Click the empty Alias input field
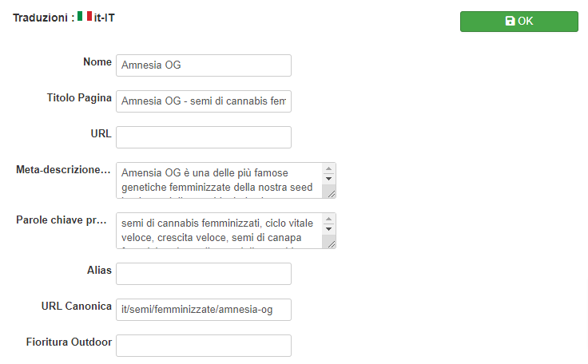The height and width of the screenshot is (364, 588). click(204, 274)
